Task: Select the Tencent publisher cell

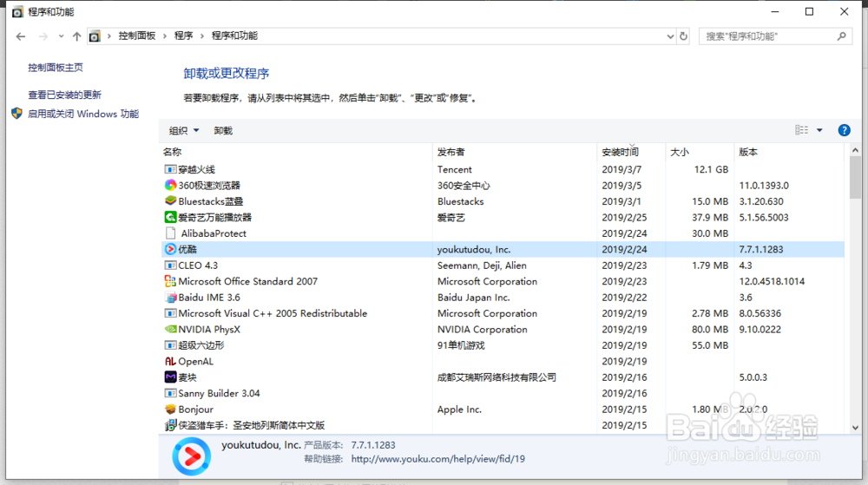Action: (455, 170)
